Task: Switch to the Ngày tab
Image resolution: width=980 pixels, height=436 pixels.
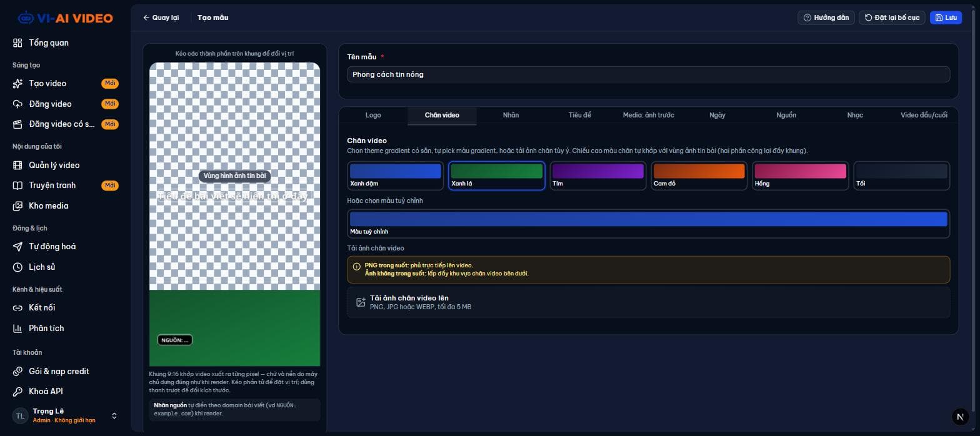Action: [717, 116]
